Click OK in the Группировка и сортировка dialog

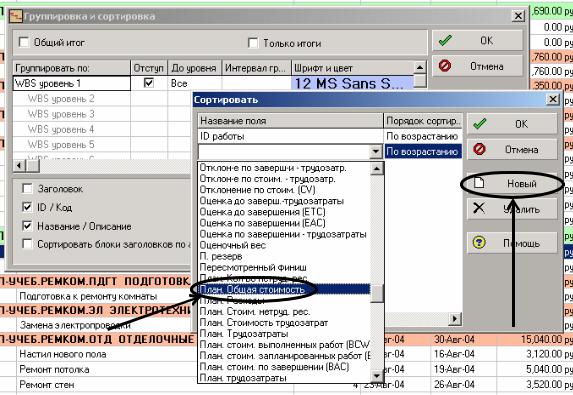477,40
